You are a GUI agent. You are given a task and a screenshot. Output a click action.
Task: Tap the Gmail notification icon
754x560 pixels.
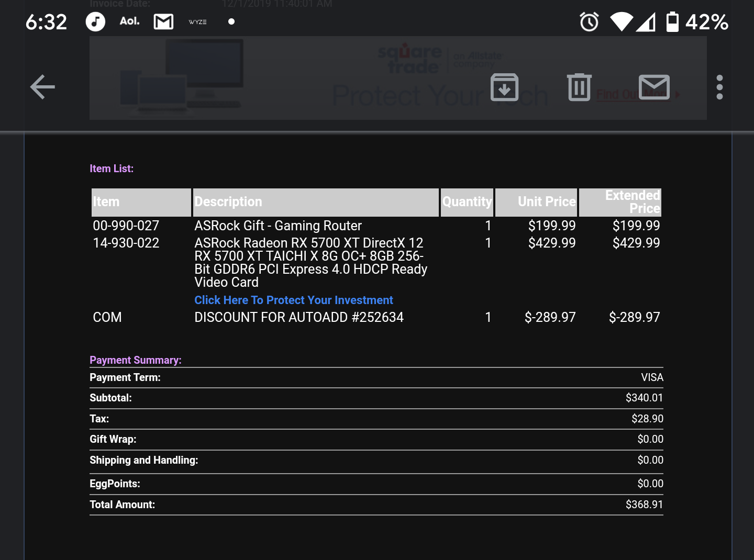163,22
